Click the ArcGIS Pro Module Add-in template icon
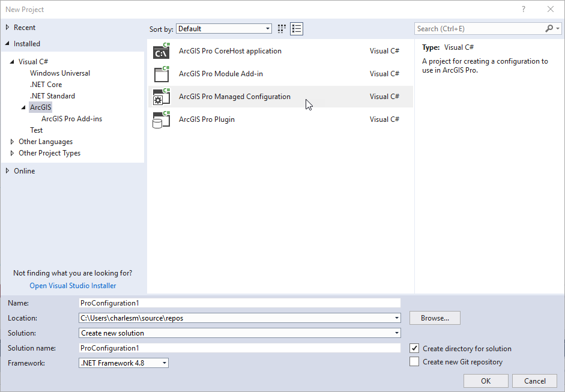 160,74
